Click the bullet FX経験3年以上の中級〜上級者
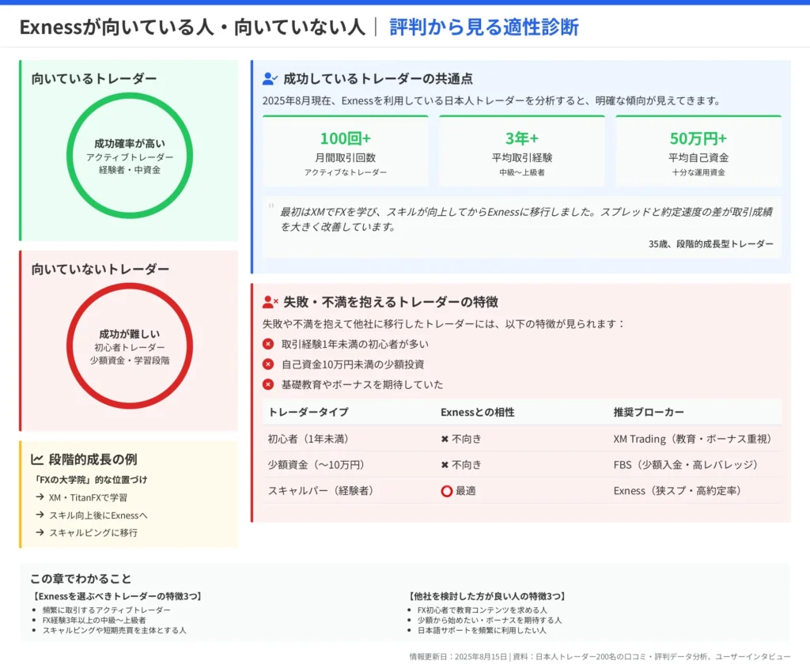 coord(94,620)
